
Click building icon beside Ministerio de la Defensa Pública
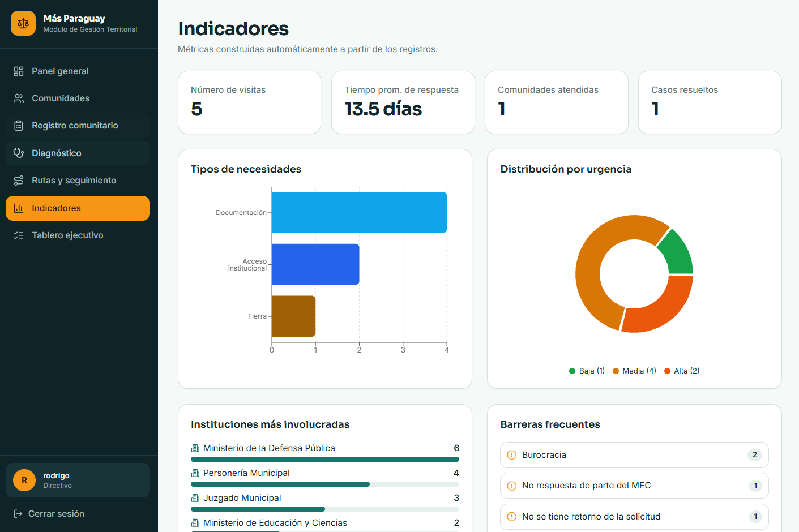(195, 448)
